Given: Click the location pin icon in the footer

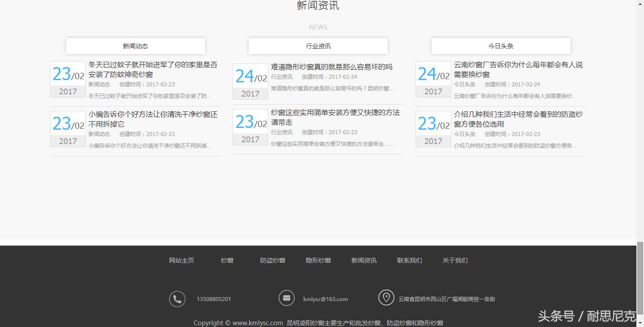Looking at the screenshot, I should (x=386, y=297).
